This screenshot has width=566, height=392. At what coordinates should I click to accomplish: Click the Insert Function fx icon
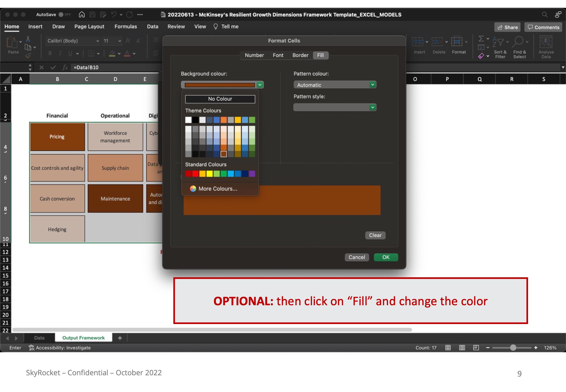point(65,67)
